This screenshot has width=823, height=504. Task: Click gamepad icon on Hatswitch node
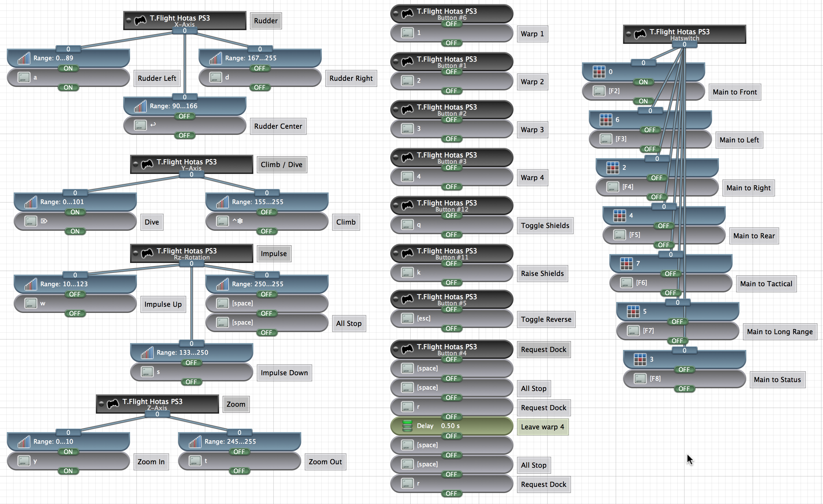640,34
